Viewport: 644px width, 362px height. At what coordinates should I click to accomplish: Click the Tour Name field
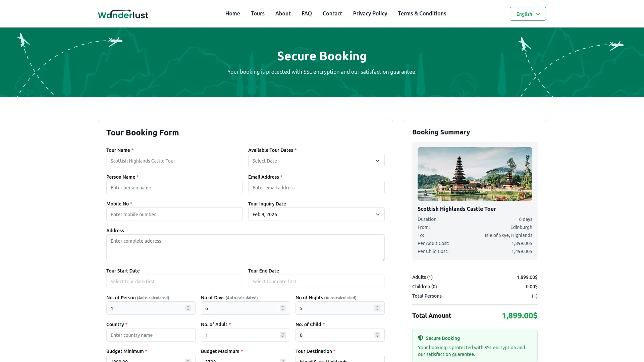click(x=174, y=161)
